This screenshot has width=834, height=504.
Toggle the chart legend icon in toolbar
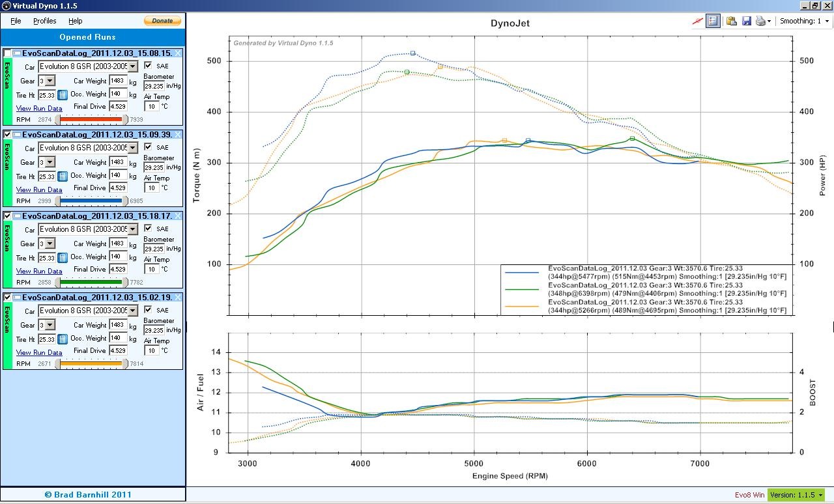pyautogui.click(x=713, y=21)
